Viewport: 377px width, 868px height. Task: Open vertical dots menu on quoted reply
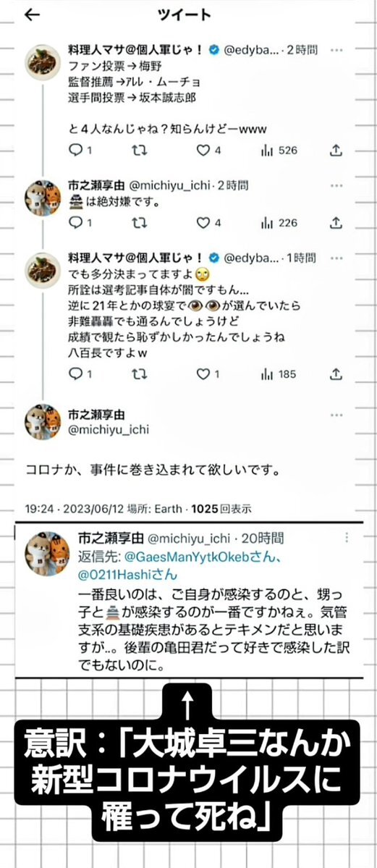(347, 537)
